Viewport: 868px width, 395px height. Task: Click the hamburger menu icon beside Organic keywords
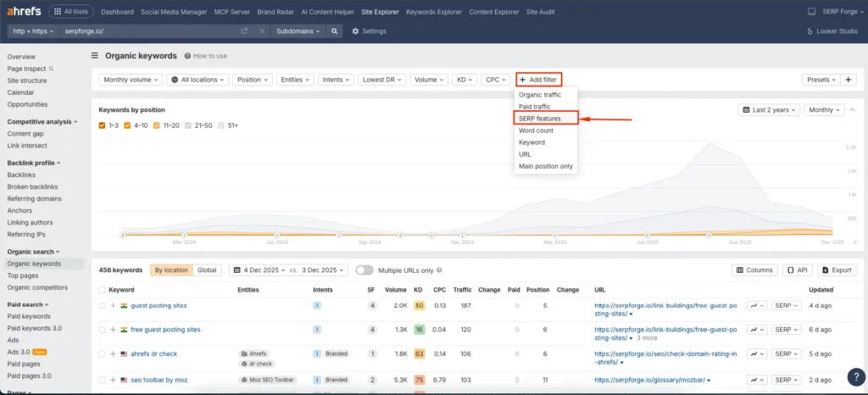(95, 56)
